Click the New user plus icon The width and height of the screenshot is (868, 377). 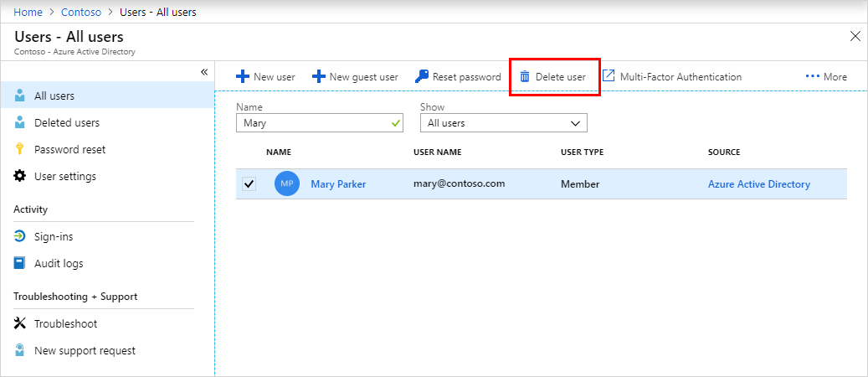tap(243, 77)
